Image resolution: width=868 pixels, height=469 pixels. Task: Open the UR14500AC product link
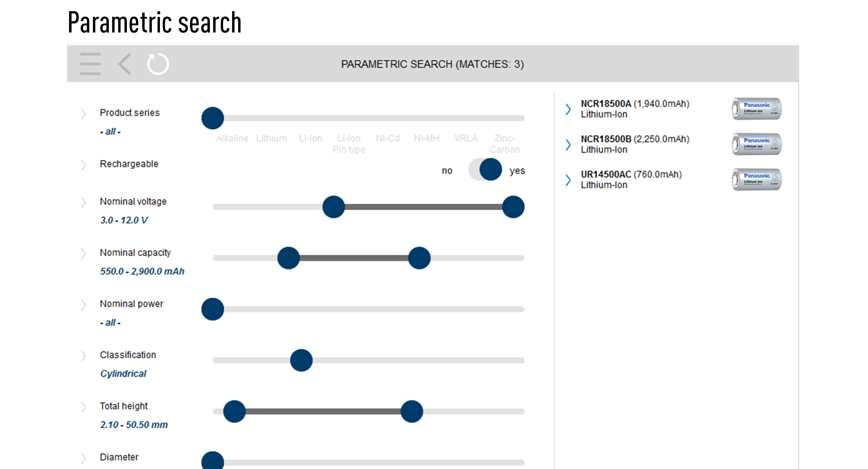click(x=606, y=174)
